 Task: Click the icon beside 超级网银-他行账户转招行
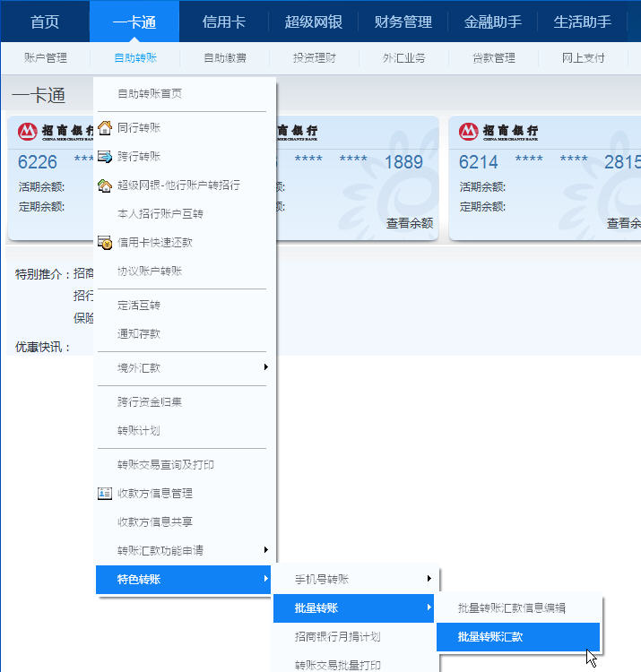pyautogui.click(x=105, y=185)
